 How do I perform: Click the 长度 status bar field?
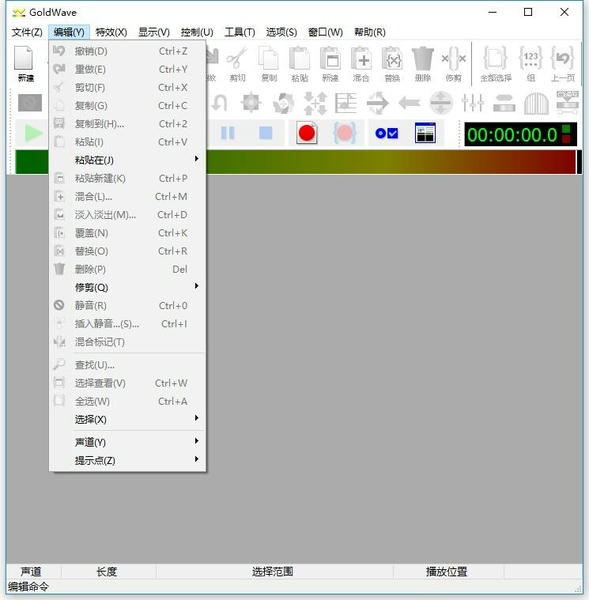108,572
